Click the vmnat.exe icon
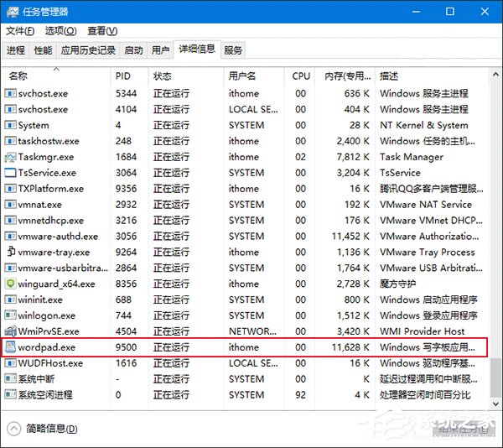This screenshot has height=448, width=503. (10, 204)
